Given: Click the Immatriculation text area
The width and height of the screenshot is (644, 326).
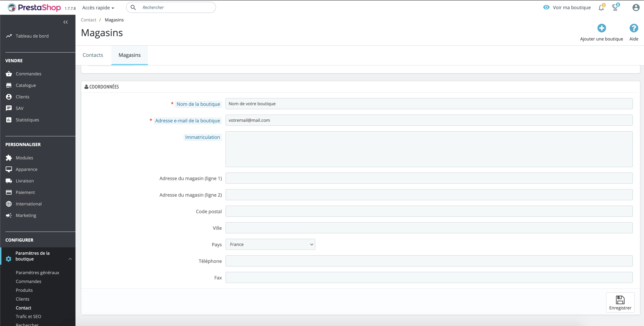Looking at the screenshot, I should pos(429,149).
